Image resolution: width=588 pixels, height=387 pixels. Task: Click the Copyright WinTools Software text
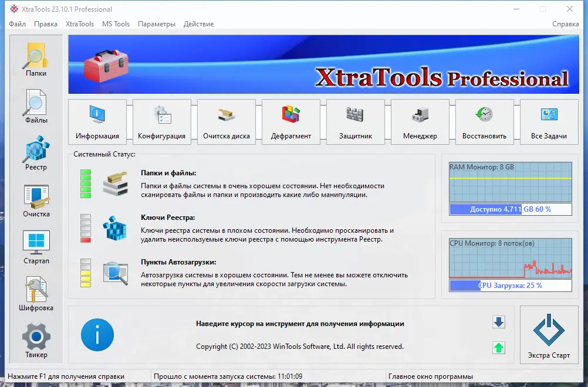300,347
